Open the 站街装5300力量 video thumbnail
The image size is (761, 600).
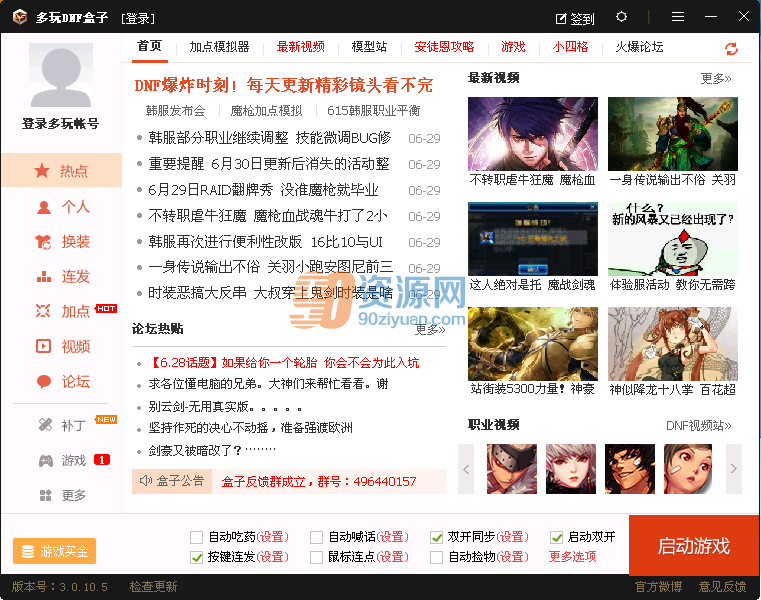pyautogui.click(x=533, y=344)
